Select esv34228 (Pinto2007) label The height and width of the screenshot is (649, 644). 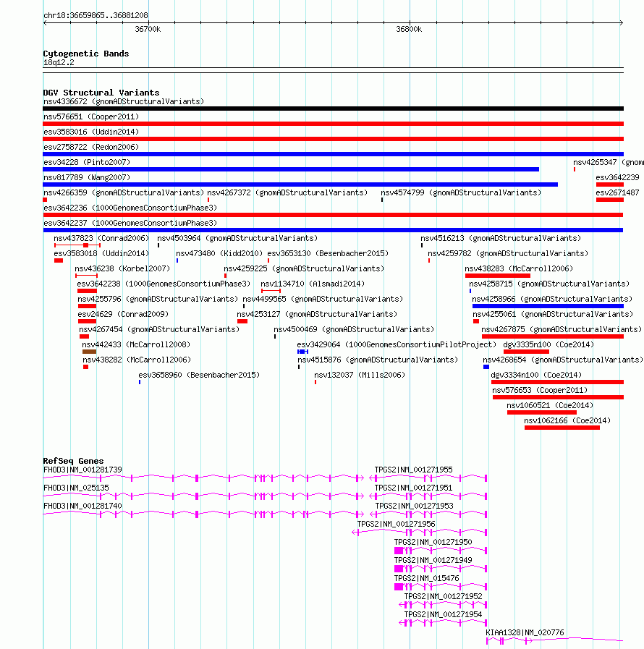(x=87, y=162)
